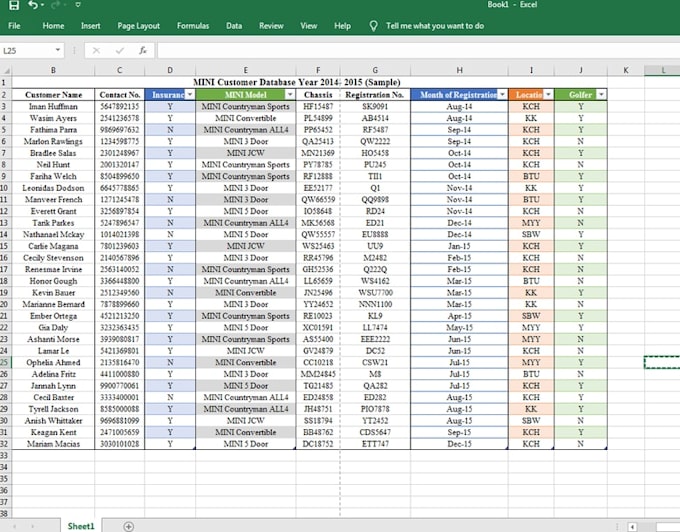The width and height of the screenshot is (680, 532).
Task: Select row 2 header
Action: coord(5,95)
